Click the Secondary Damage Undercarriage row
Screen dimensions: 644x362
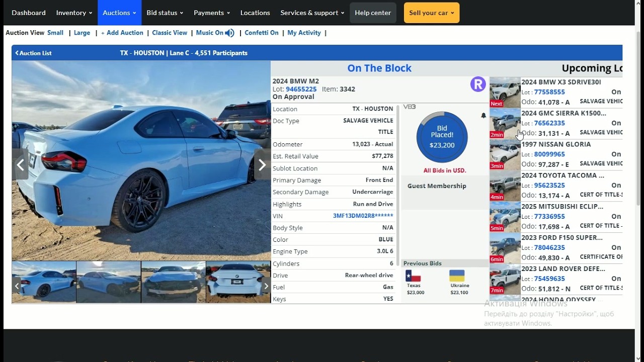tap(333, 192)
